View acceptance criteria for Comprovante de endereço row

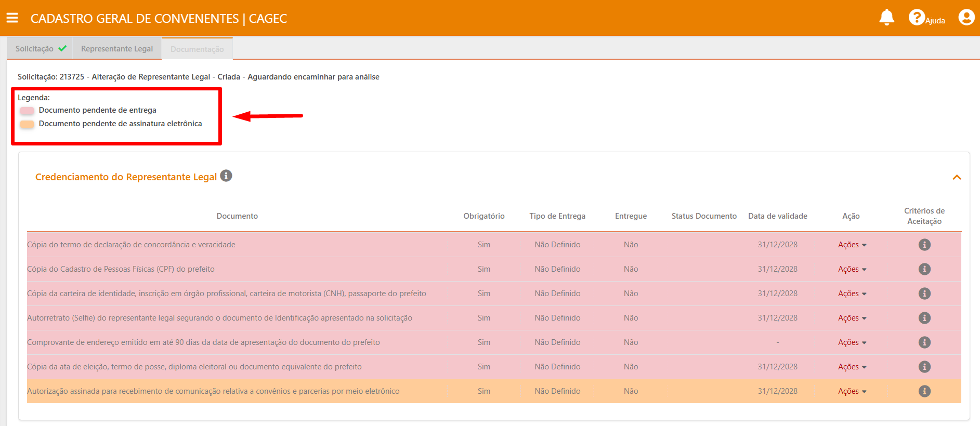[x=924, y=342]
